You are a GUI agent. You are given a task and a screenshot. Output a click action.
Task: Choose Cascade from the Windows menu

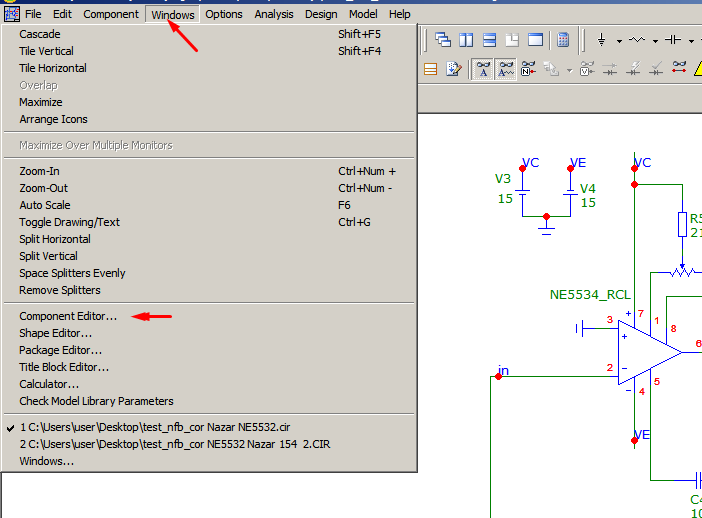[209, 34]
